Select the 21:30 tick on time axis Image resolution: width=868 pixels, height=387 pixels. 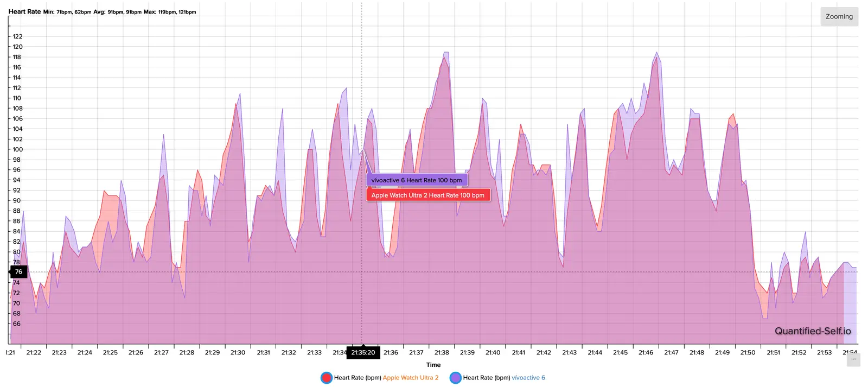tap(238, 353)
